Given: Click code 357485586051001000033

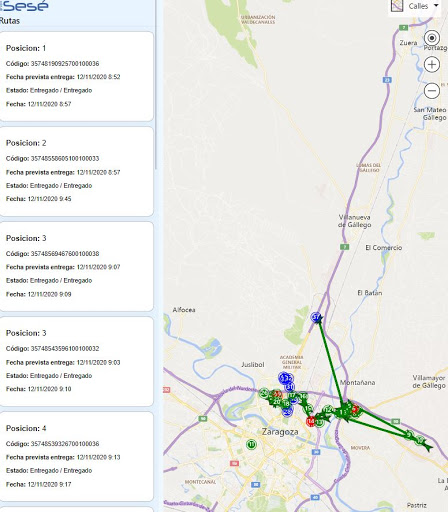Looking at the screenshot, I should pos(65,158).
